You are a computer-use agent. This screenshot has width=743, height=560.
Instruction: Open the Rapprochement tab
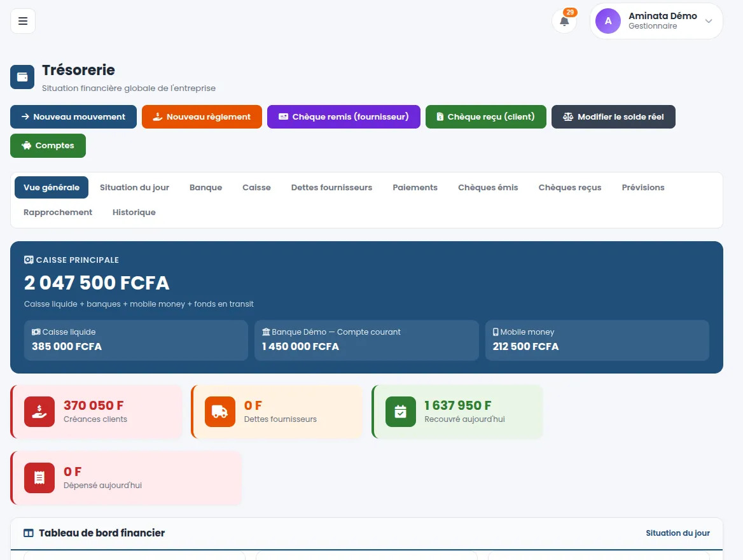click(x=58, y=212)
